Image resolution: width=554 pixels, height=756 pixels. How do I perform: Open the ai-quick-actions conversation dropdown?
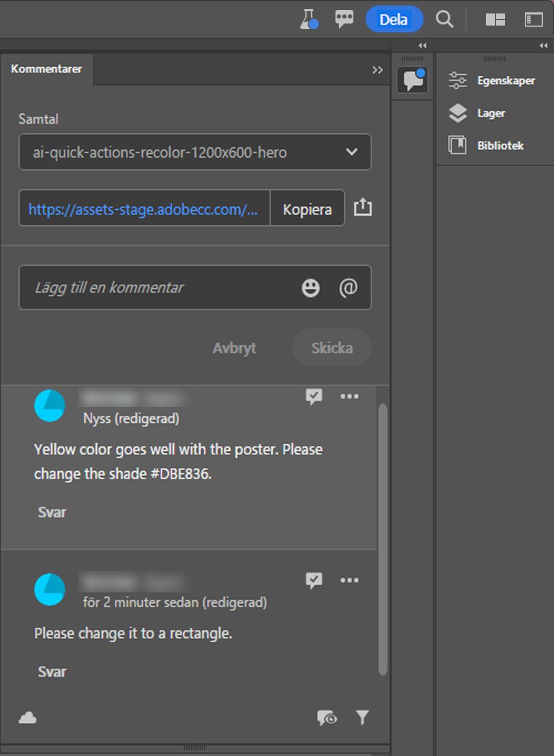click(195, 152)
